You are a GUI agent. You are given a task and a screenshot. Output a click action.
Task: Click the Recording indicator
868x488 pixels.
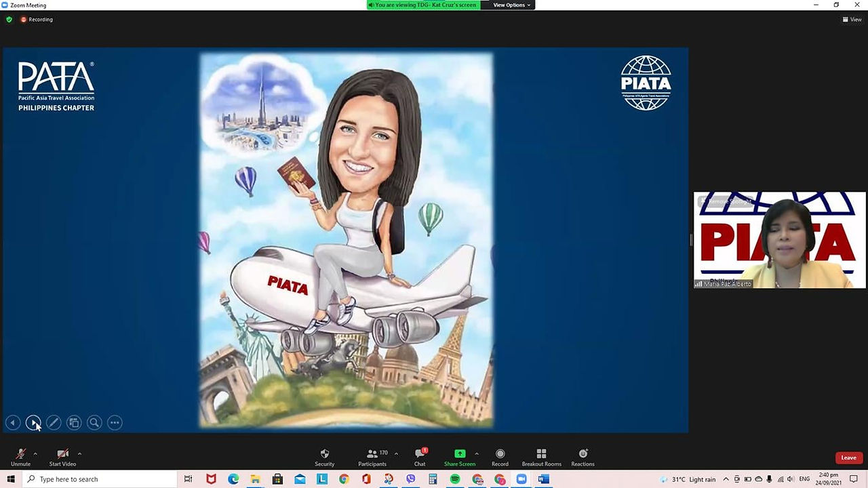37,20
